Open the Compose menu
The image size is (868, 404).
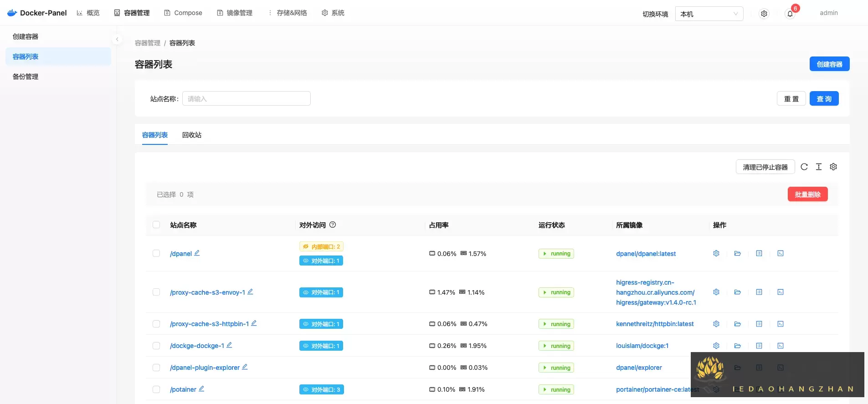(x=183, y=13)
